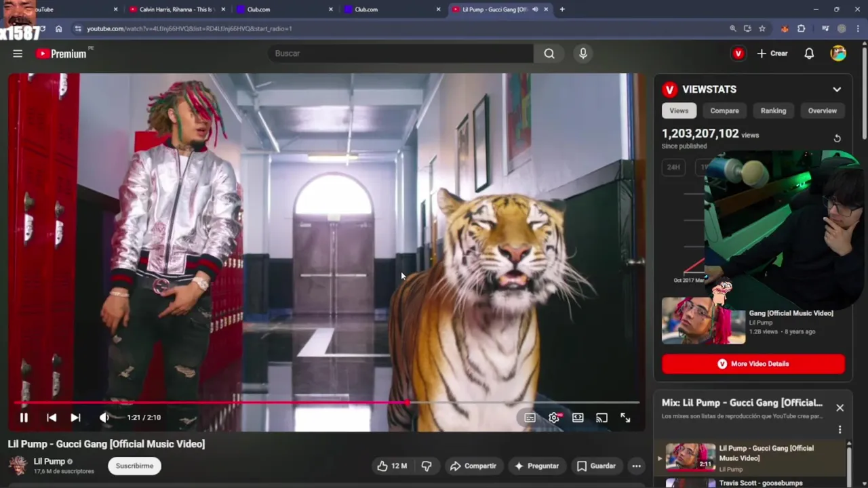Close the Mix playlist panel
The width and height of the screenshot is (868, 488).
pos(840,407)
